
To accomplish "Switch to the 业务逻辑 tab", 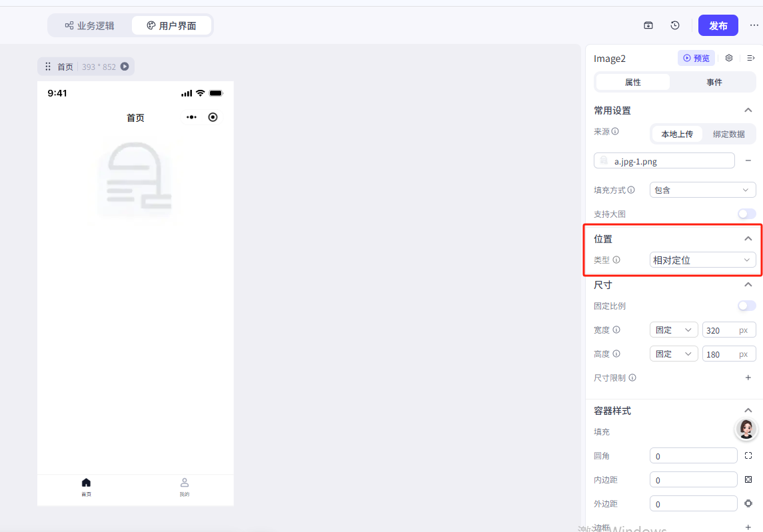I will click(x=89, y=26).
